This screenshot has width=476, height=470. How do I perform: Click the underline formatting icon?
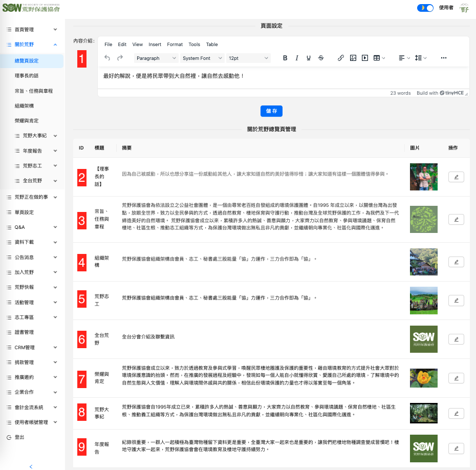308,58
